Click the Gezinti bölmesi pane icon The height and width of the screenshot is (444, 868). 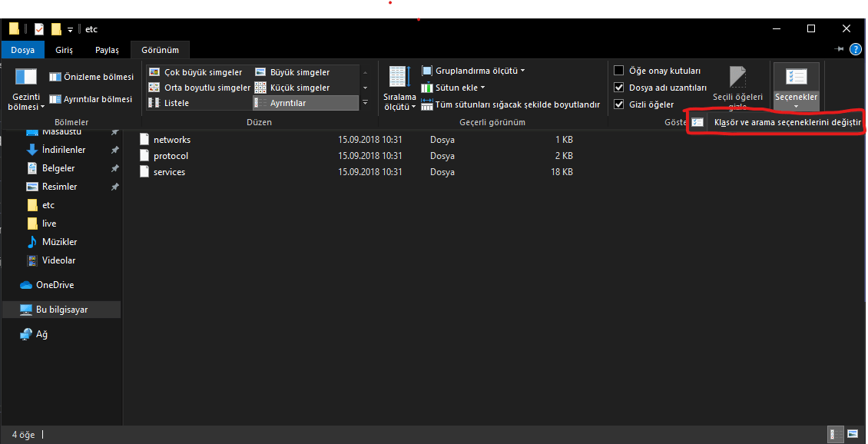tap(26, 77)
